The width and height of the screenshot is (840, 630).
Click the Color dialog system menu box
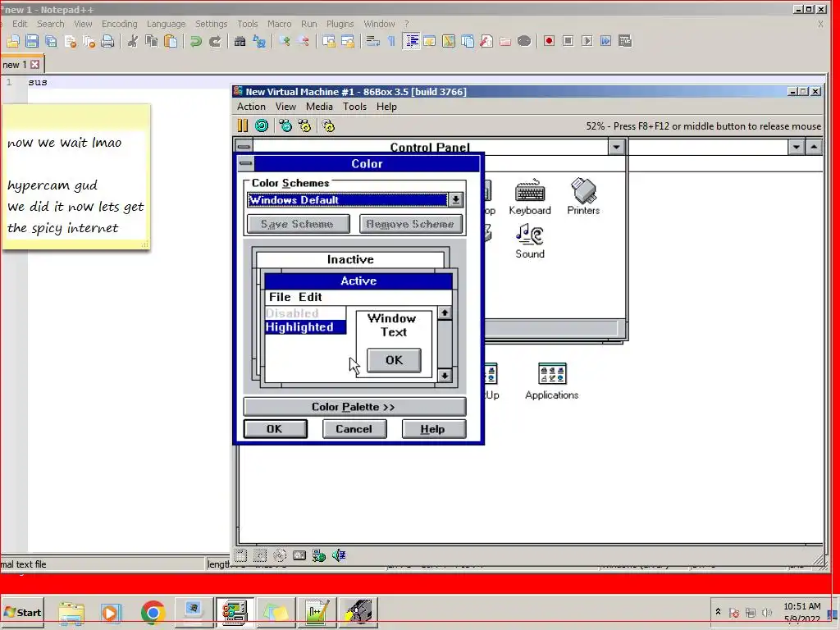245,163
